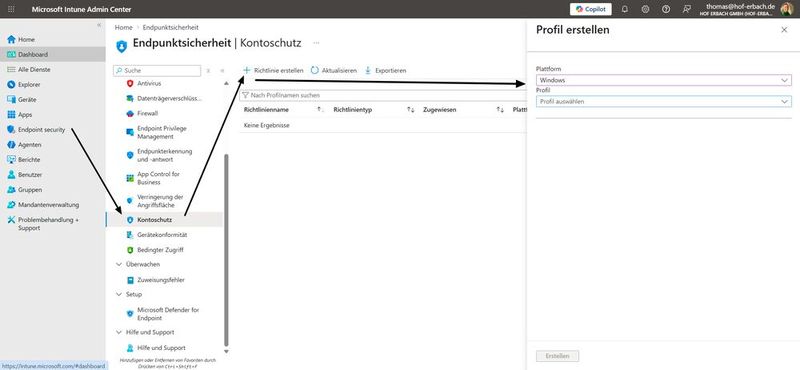
Task: Collapse the Überwachen section
Action: click(x=119, y=264)
